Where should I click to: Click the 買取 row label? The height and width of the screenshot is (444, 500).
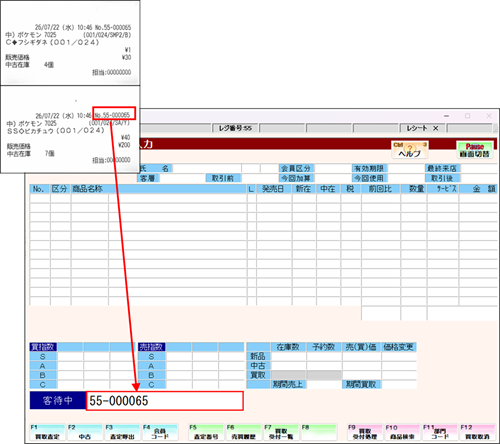[x=258, y=375]
